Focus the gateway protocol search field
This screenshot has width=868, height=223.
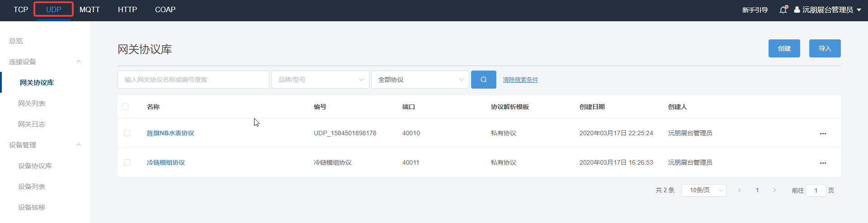tap(193, 80)
